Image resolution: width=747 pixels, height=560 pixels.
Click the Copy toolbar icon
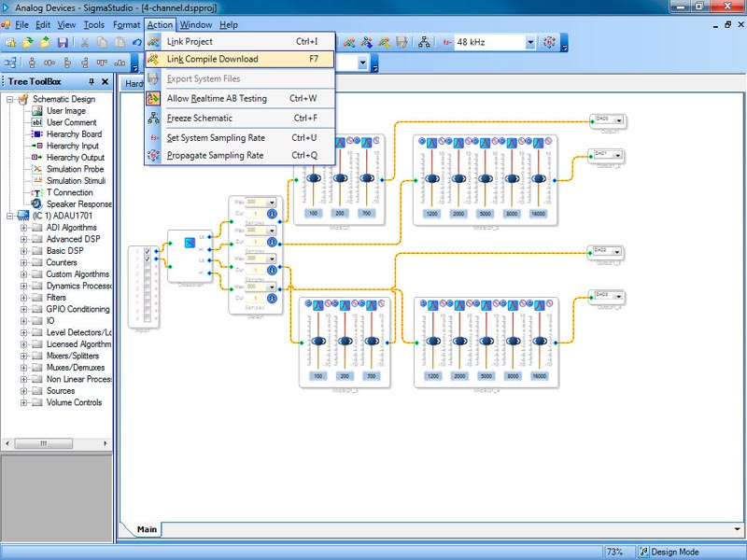tap(102, 42)
